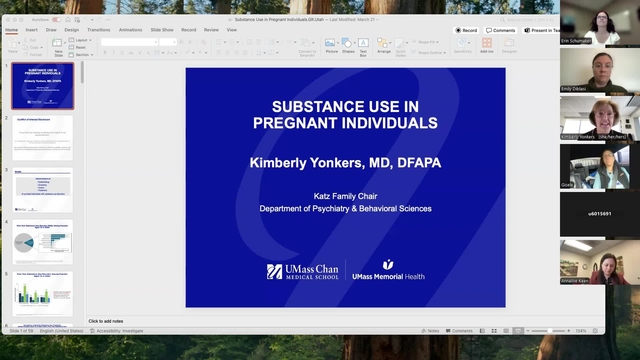Open the font name combo box
Image resolution: width=640 pixels, height=360 pixels.
[x=129, y=42]
